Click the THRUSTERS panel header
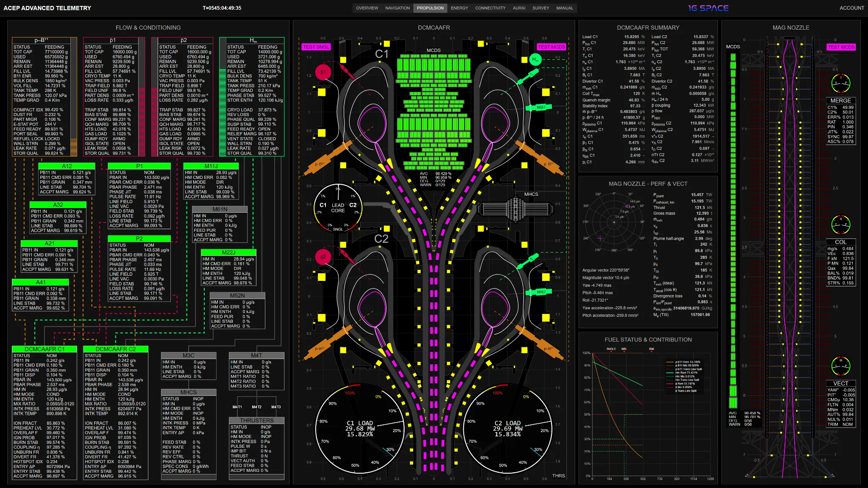Screen dimensions: 868x488 coord(256,421)
